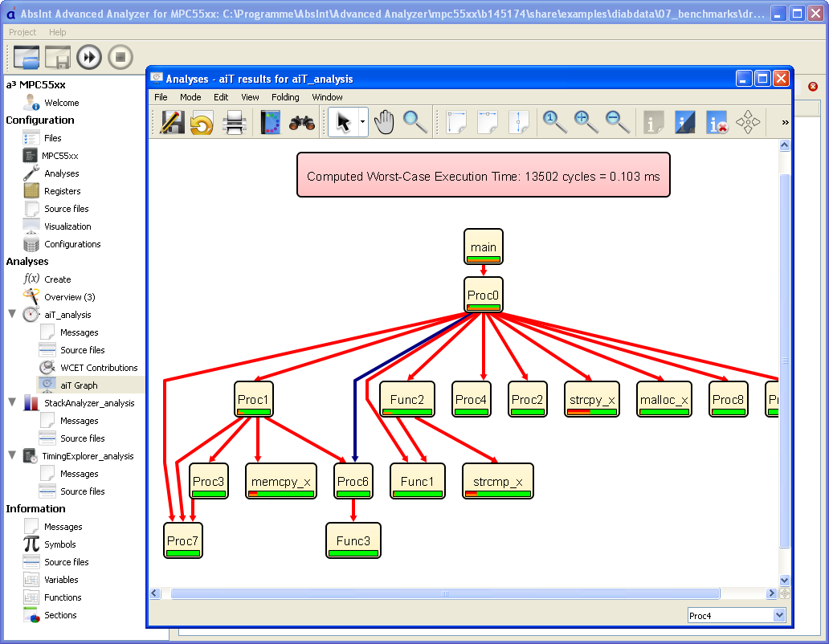829x644 pixels.
Task: Select the strcmp_x graph node
Action: point(497,481)
